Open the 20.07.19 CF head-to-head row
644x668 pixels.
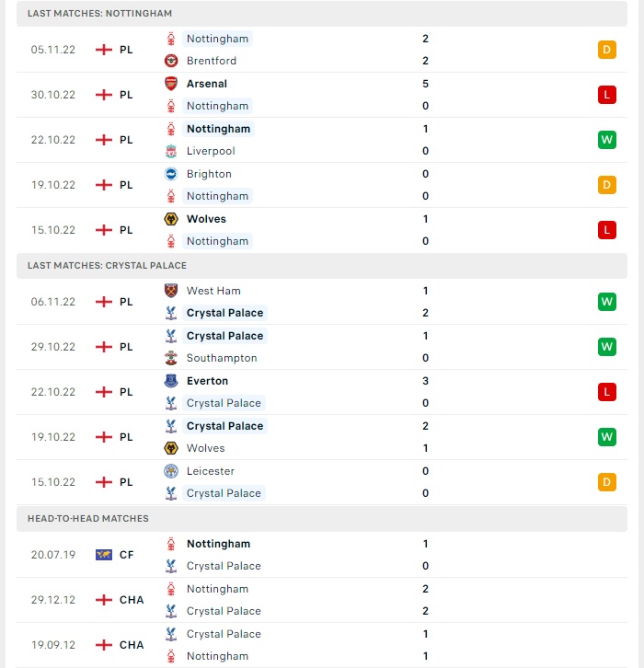[x=322, y=555]
